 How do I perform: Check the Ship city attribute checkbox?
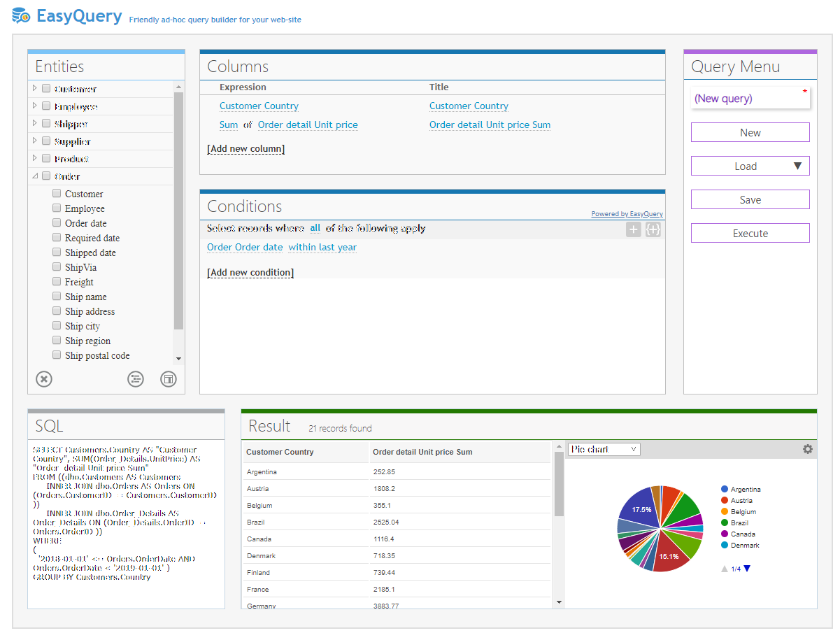pyautogui.click(x=57, y=326)
